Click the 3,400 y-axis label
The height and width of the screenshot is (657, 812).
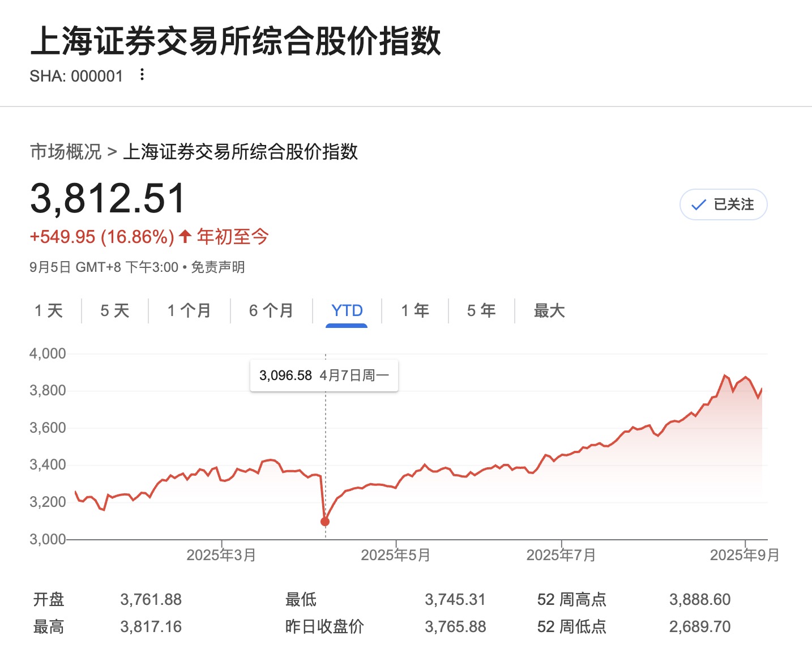click(48, 465)
